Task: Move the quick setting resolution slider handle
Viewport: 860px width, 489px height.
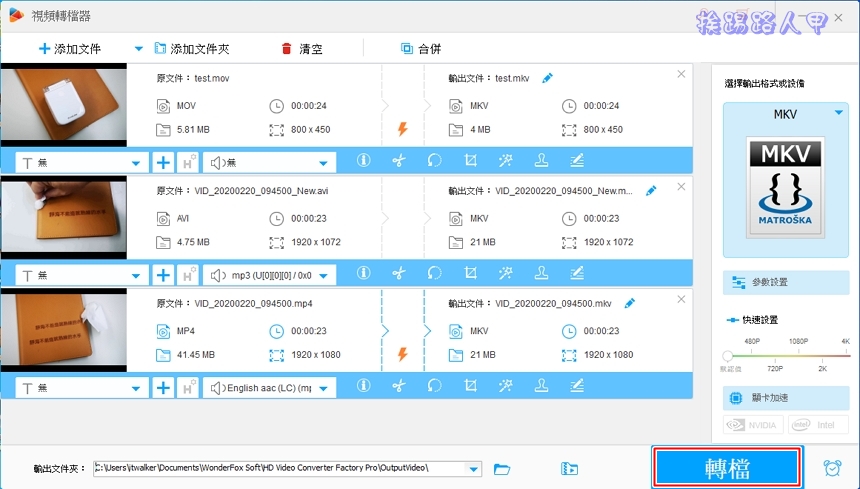Action: click(x=727, y=356)
